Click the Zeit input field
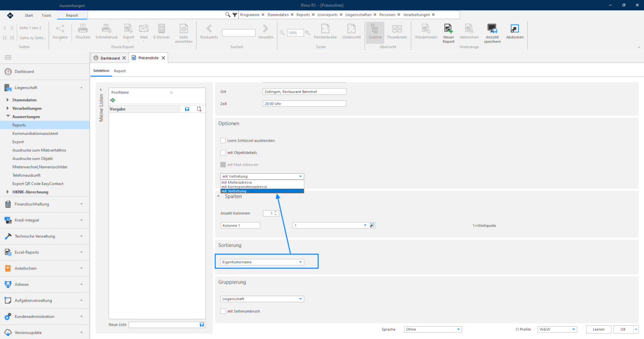Viewport: 644px width, 339px height. (305, 103)
